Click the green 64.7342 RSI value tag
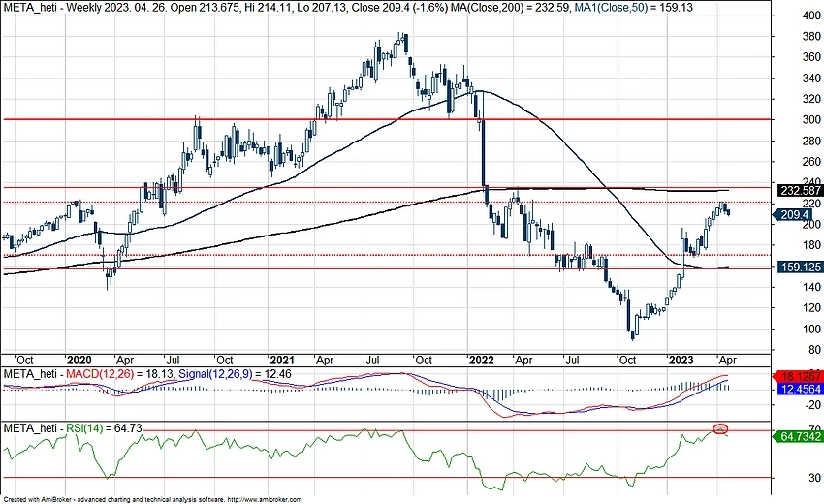 (797, 436)
